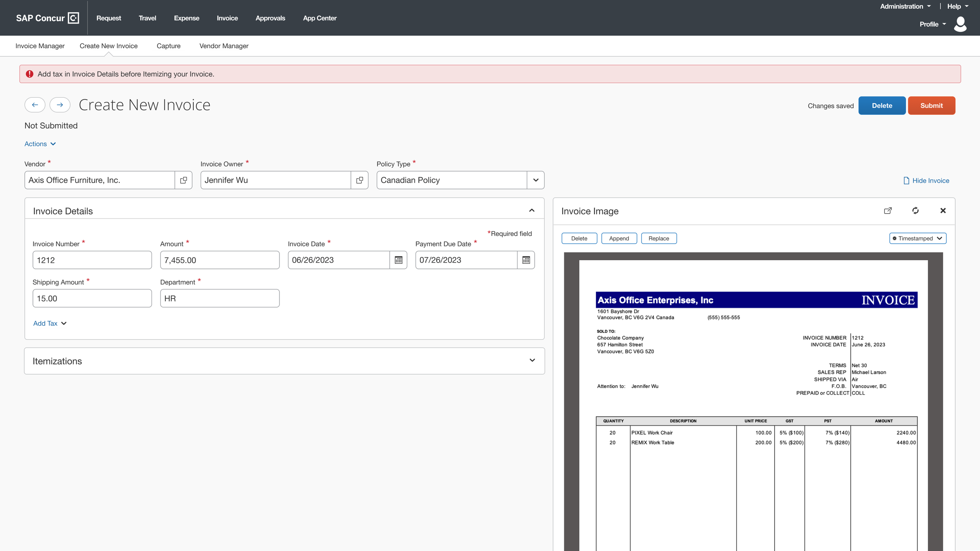Replace the invoice image
980x551 pixels.
click(x=659, y=238)
